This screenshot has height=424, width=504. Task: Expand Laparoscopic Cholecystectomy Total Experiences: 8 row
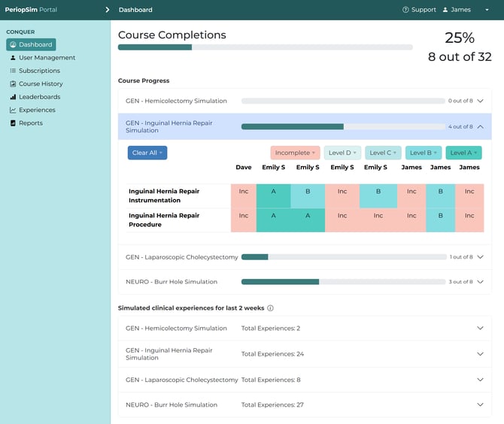click(480, 380)
